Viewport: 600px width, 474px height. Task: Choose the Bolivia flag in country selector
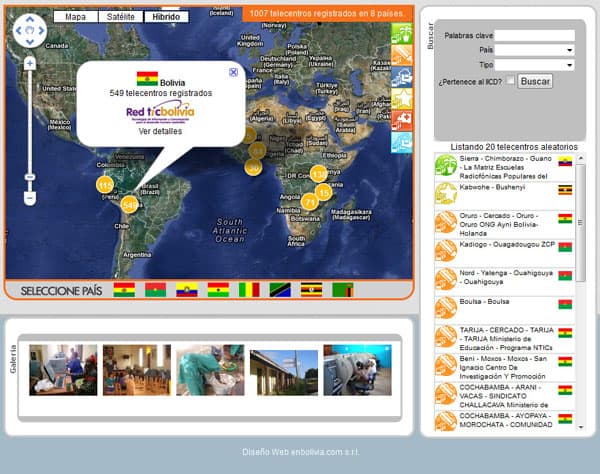tap(124, 290)
